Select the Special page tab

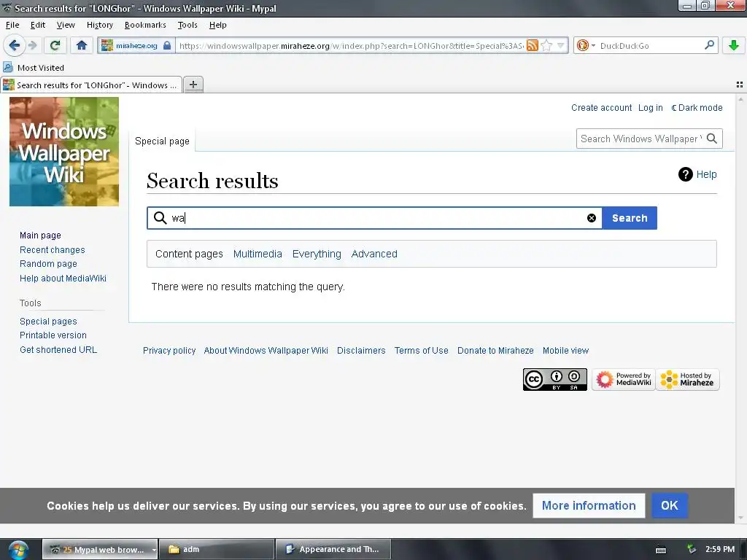coord(162,141)
